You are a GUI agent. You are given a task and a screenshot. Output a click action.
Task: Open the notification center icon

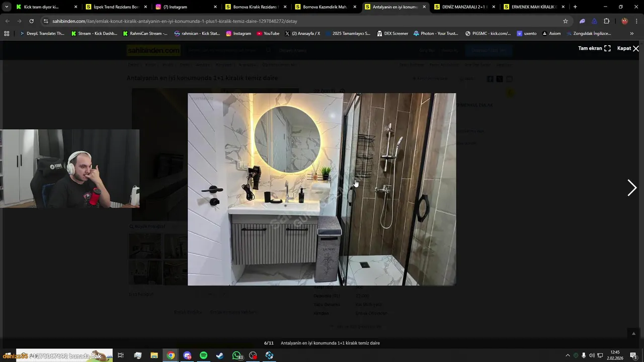(633, 355)
